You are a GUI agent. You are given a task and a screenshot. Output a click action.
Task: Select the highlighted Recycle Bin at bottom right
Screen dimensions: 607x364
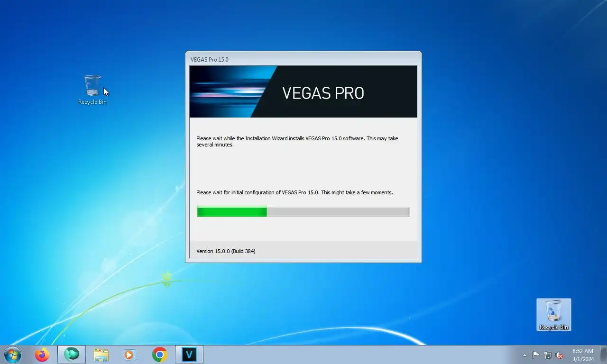[x=554, y=315]
